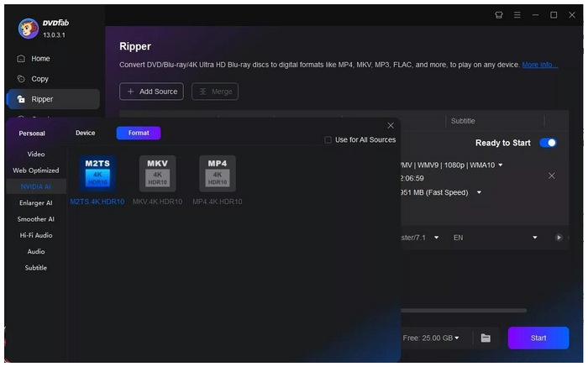Open the skin/theme shirt icon
588x367 pixels.
(x=498, y=15)
